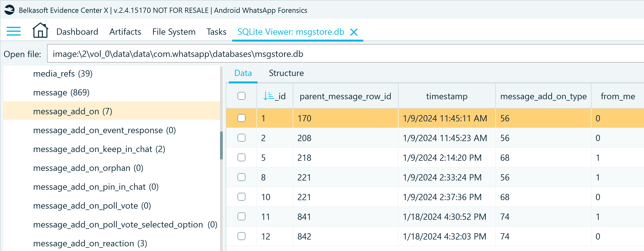
Task: Open the hamburger main menu
Action: 13,31
